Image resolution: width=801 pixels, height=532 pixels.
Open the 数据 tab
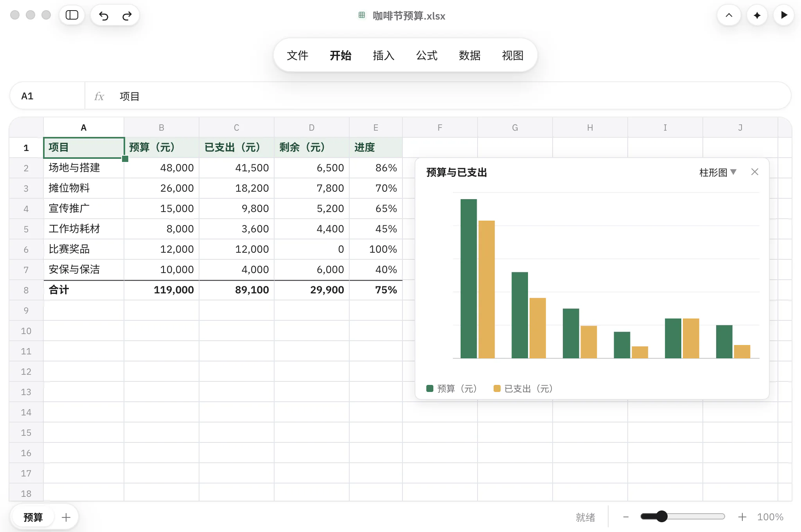[x=470, y=56]
